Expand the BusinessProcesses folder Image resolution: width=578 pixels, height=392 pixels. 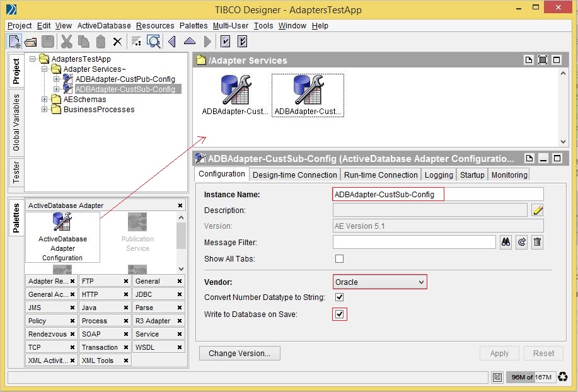44,110
